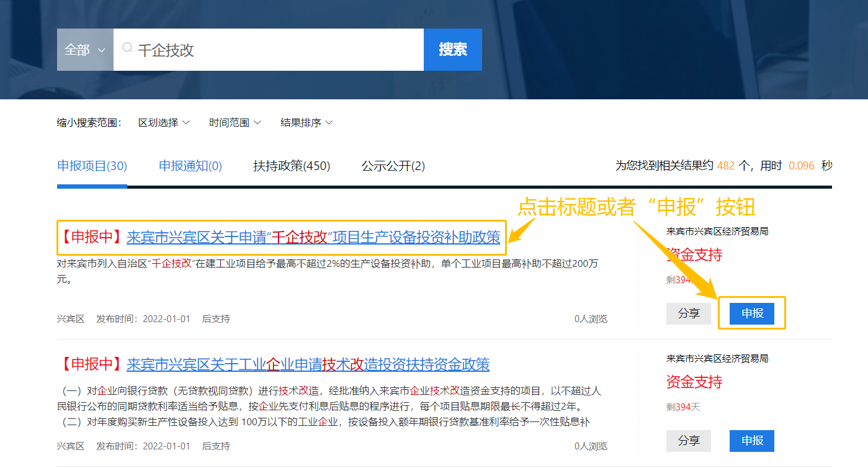Switch to the 申报通知(0) tab
This screenshot has width=868, height=468.
190,166
